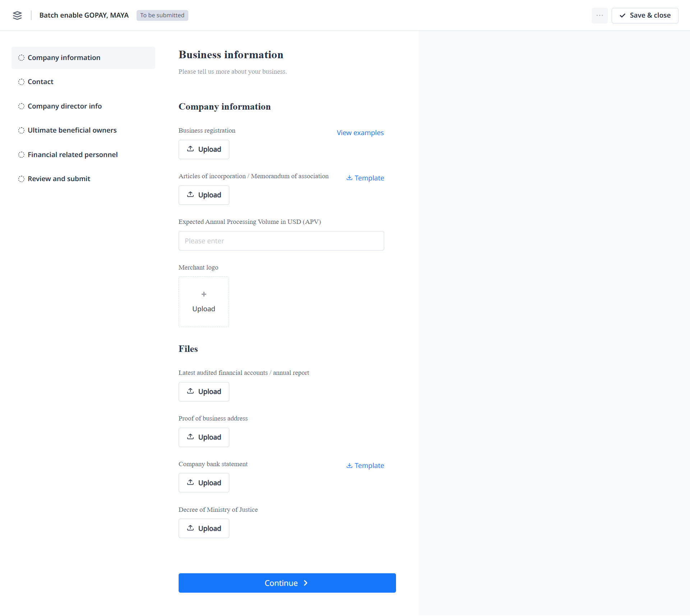Download Articles of incorporation Template
Image resolution: width=690 pixels, height=616 pixels.
(365, 178)
